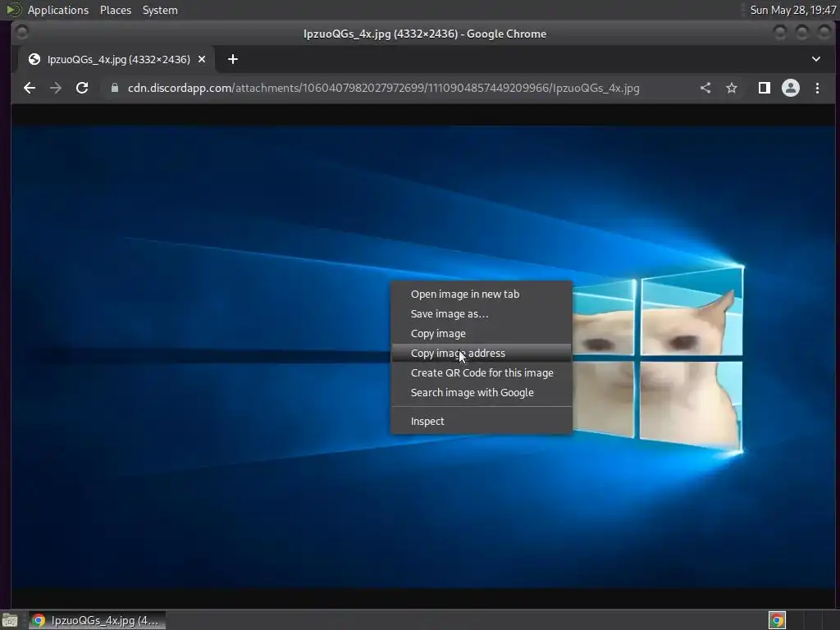The width and height of the screenshot is (840, 630).
Task: Click the Applications logo icon in the top panel
Action: tap(14, 10)
